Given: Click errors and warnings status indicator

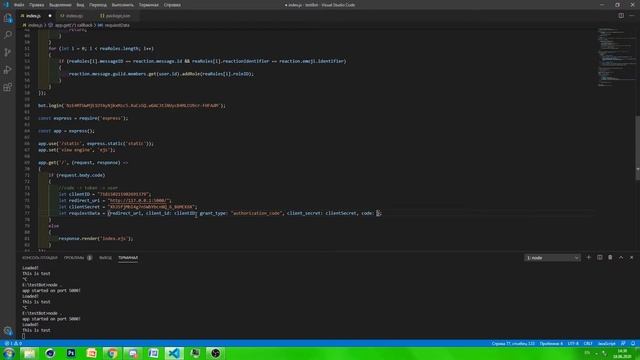Looking at the screenshot, I should [x=13, y=343].
